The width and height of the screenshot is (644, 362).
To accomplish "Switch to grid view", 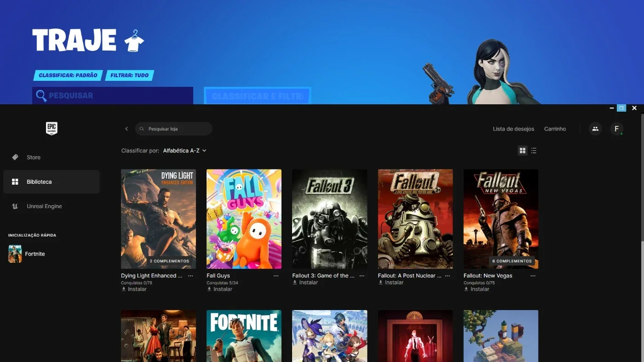I will [x=523, y=151].
